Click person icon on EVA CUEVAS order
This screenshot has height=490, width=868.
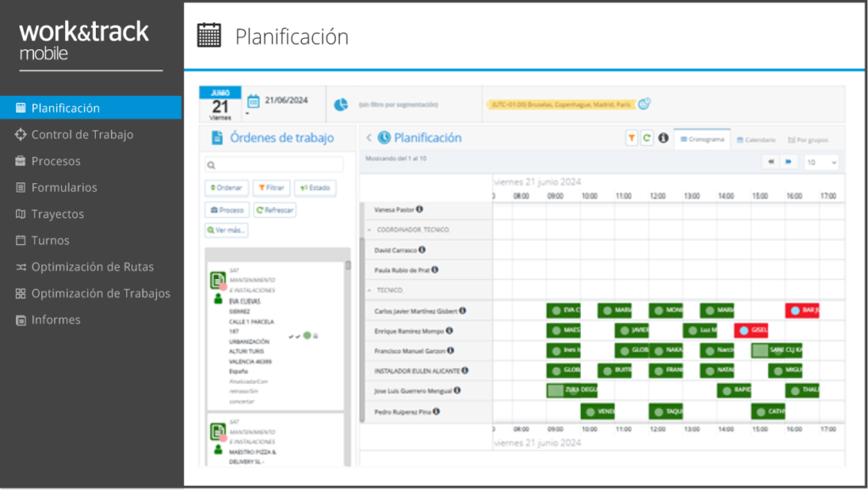point(218,299)
